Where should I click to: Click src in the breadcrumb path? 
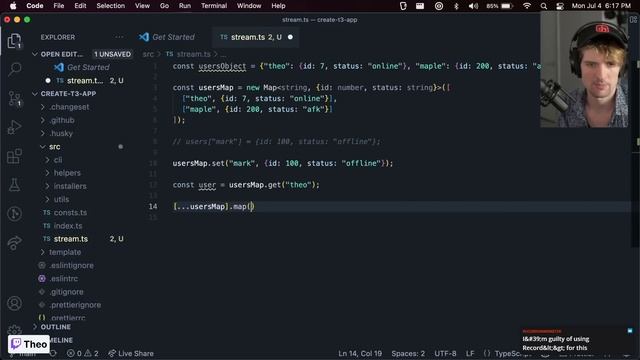click(x=148, y=54)
